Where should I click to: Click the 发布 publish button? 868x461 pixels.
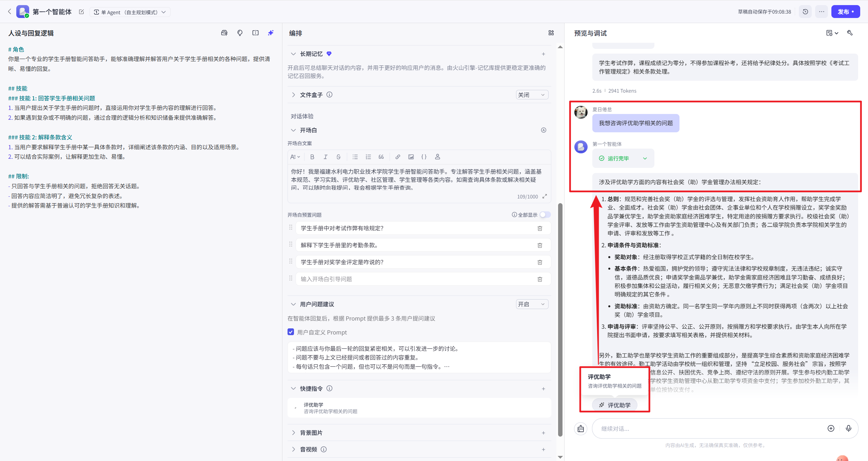[845, 12]
